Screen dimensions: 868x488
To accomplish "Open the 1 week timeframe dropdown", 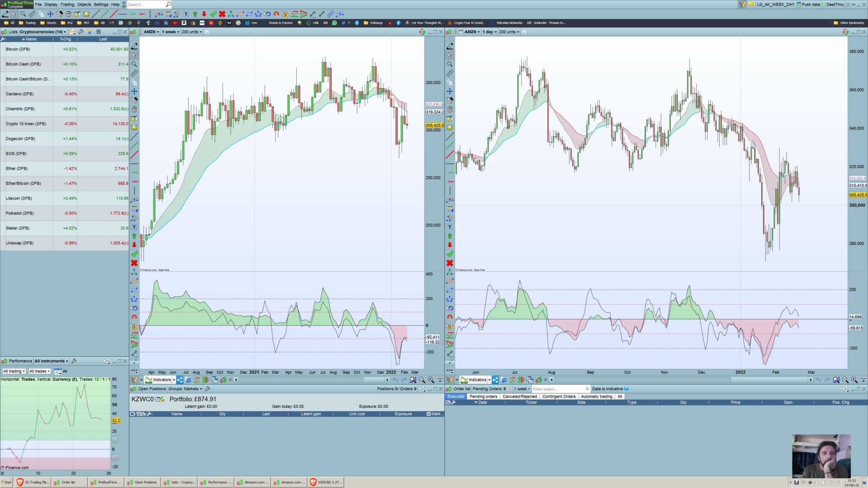I will tap(170, 32).
